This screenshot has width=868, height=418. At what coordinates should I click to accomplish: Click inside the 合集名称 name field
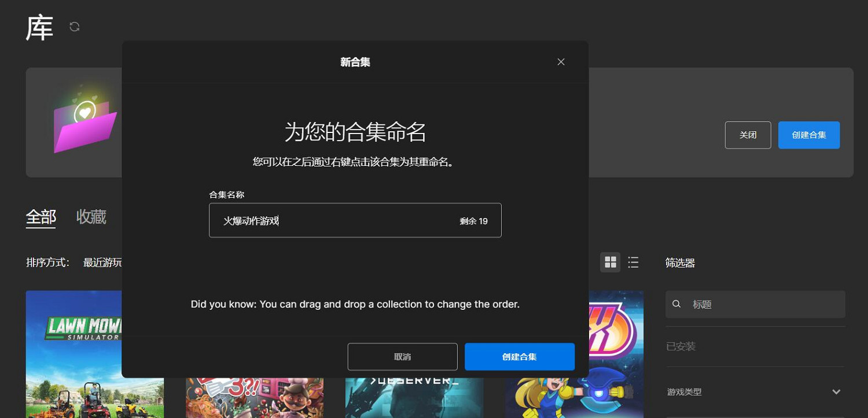[355, 220]
